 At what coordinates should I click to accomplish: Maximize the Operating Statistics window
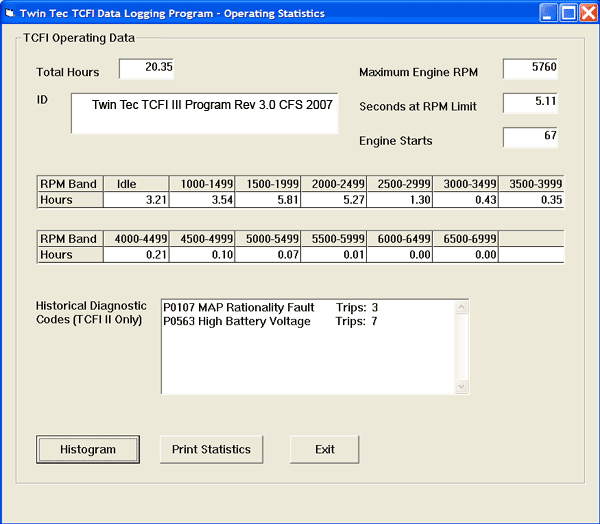[567, 13]
